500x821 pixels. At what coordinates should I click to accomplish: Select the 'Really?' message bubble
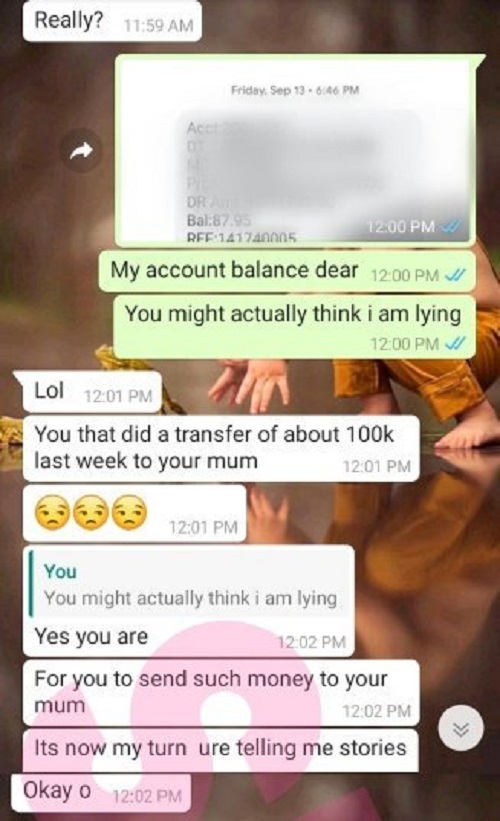coord(112,22)
